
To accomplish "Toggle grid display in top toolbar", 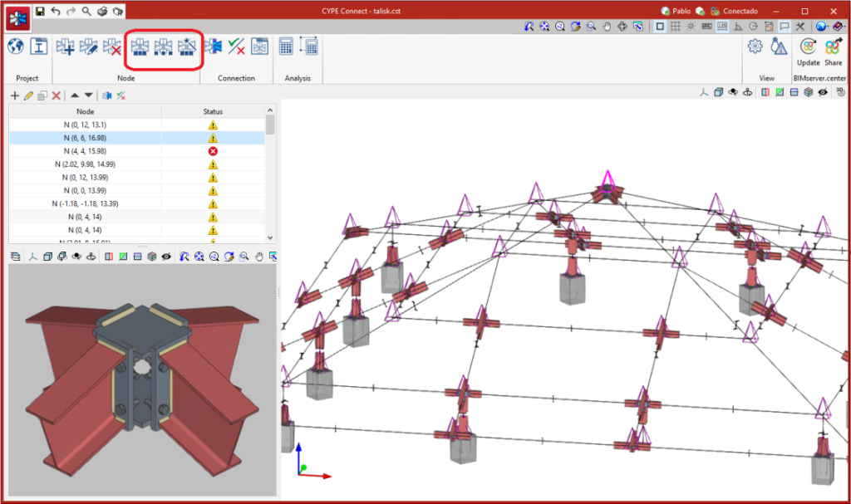I will coord(675,27).
